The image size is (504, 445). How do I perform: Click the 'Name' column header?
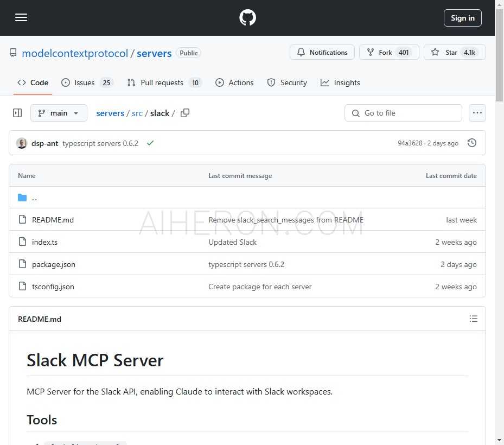click(x=27, y=175)
